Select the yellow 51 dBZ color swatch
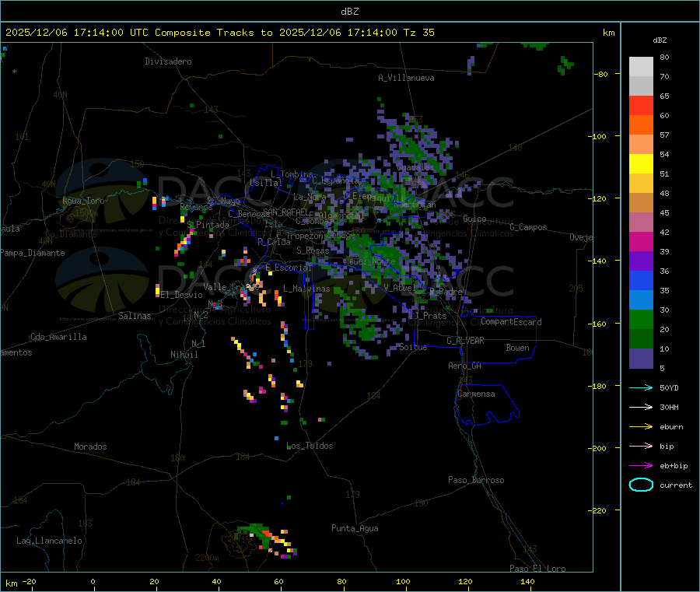This screenshot has width=700, height=592. point(641,164)
